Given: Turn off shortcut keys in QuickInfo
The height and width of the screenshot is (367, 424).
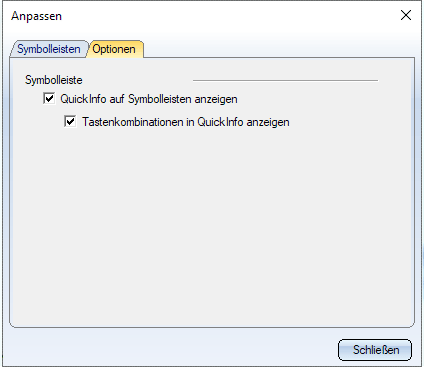Looking at the screenshot, I should coord(70,121).
